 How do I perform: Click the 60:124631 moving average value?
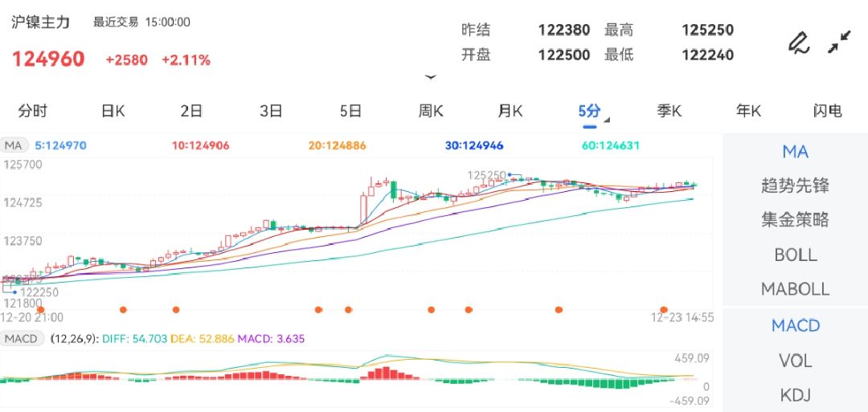(611, 146)
